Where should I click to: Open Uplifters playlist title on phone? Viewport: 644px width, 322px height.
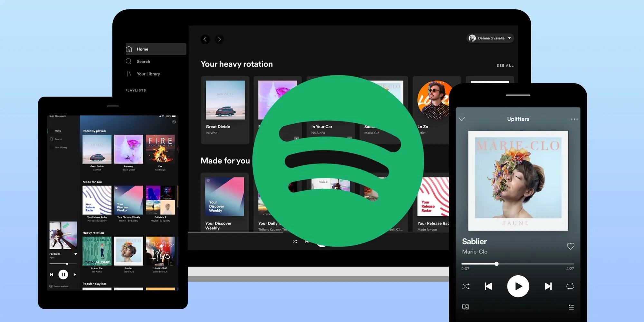pos(518,119)
